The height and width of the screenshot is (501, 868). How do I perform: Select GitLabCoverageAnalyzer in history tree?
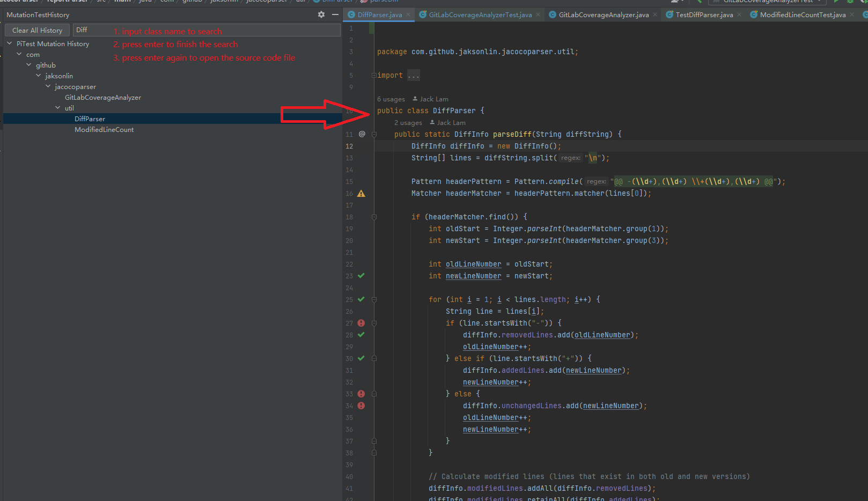[x=103, y=97]
